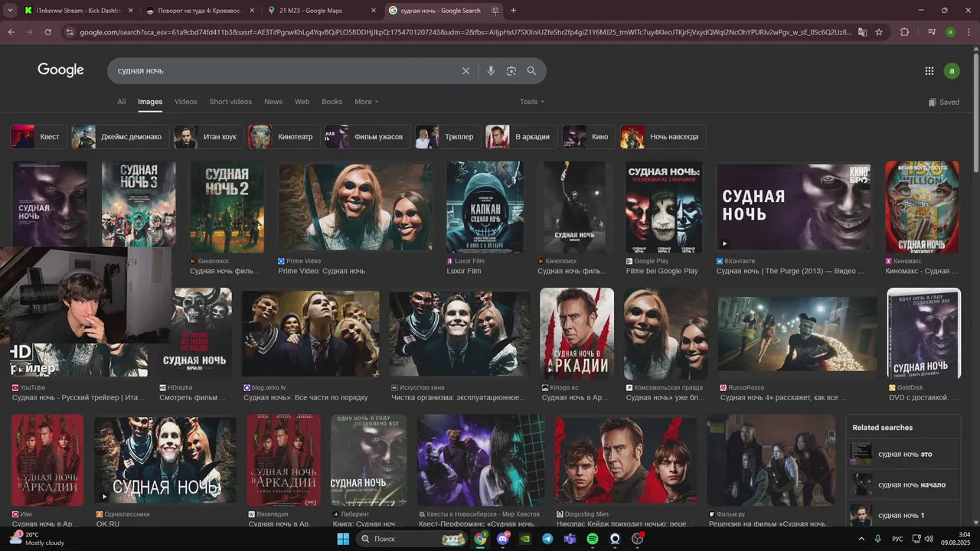Open the Chrome three-dot menu
Screen dimensions: 980x551
[969, 32]
